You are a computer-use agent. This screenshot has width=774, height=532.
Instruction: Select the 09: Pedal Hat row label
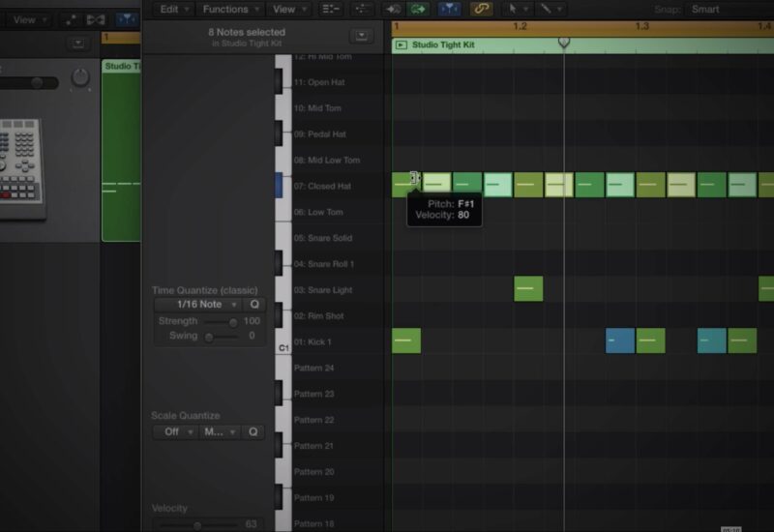pyautogui.click(x=320, y=134)
